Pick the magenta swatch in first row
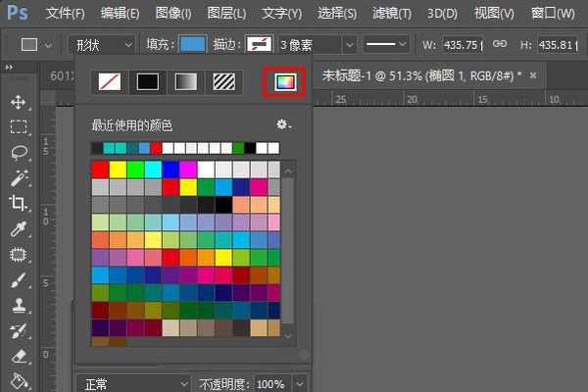Viewport: 588px width, 392px height. click(188, 170)
